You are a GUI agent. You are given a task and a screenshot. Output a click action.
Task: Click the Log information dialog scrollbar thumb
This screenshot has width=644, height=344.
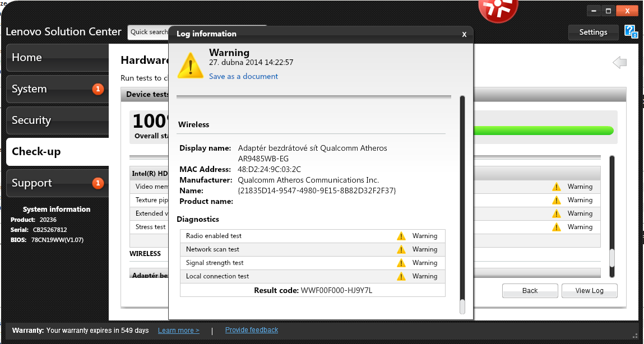point(462,306)
